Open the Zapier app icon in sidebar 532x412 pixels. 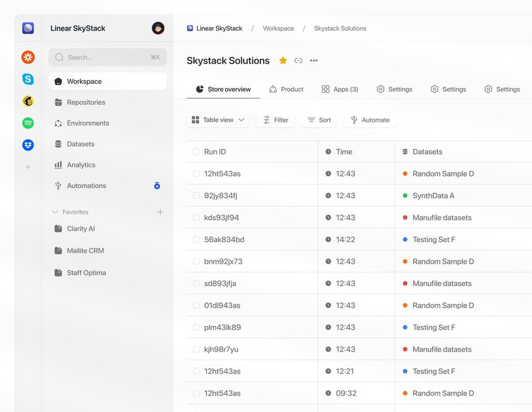coord(28,57)
